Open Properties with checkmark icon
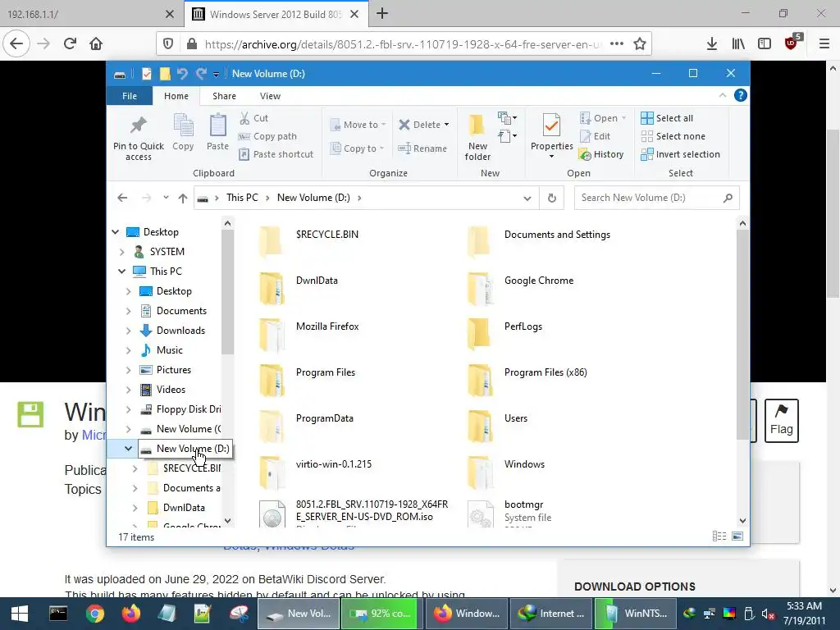This screenshot has width=840, height=630. click(551, 125)
